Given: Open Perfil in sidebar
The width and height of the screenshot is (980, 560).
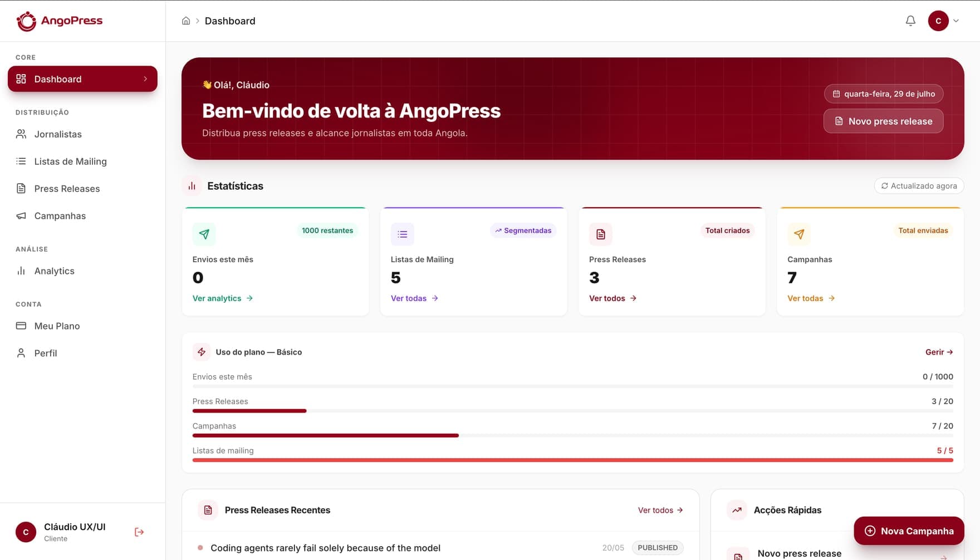Looking at the screenshot, I should [82, 353].
